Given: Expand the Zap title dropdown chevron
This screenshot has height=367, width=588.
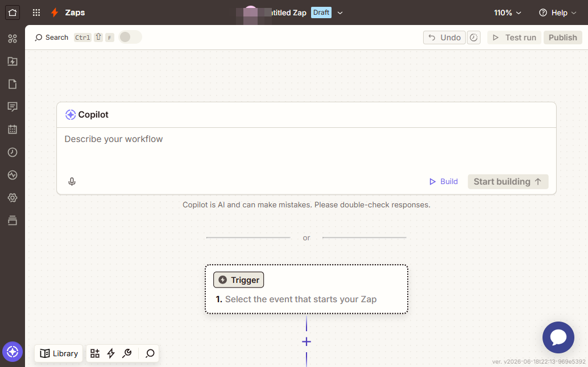Looking at the screenshot, I should tap(340, 12).
